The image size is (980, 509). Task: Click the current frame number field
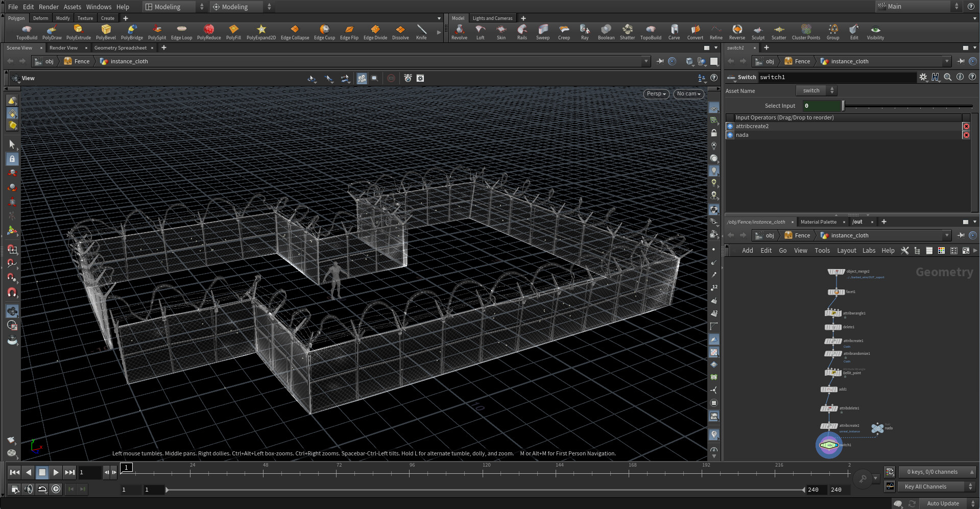pyautogui.click(x=89, y=472)
